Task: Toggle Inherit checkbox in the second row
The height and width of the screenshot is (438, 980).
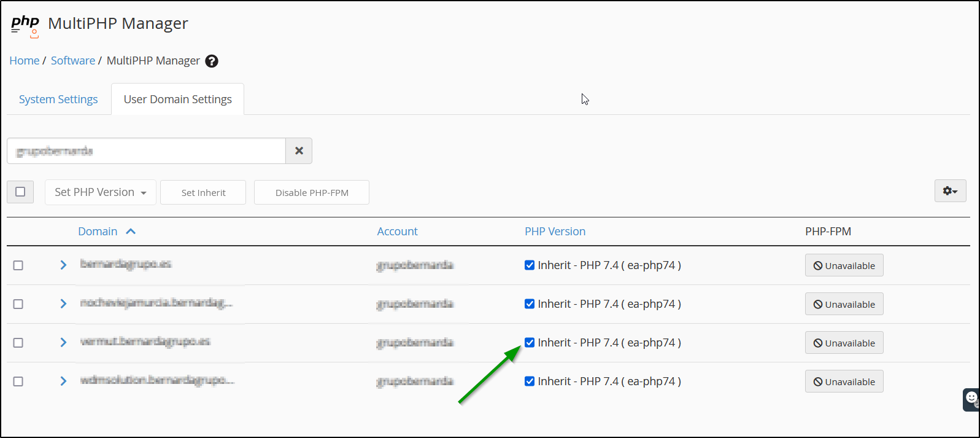Action: tap(530, 304)
